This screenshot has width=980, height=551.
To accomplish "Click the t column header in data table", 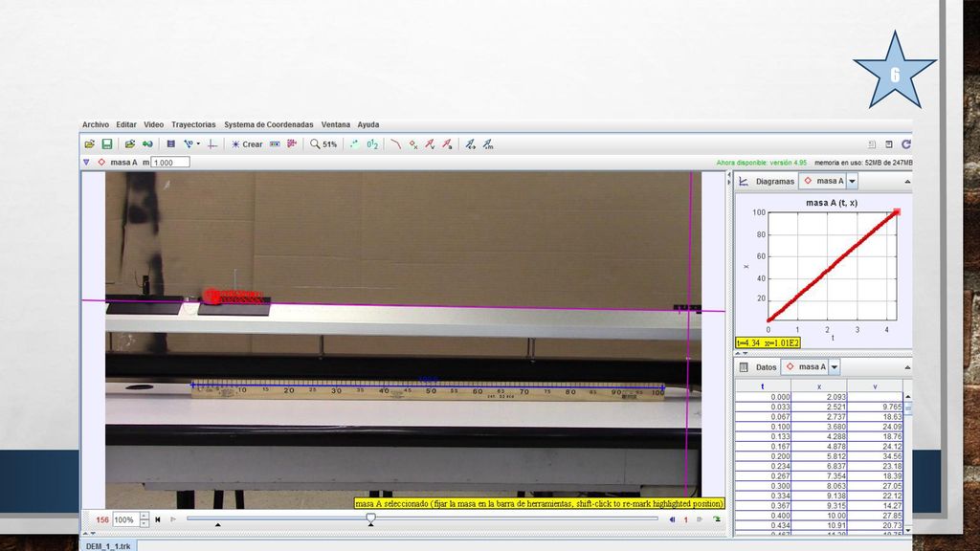I will [763, 386].
